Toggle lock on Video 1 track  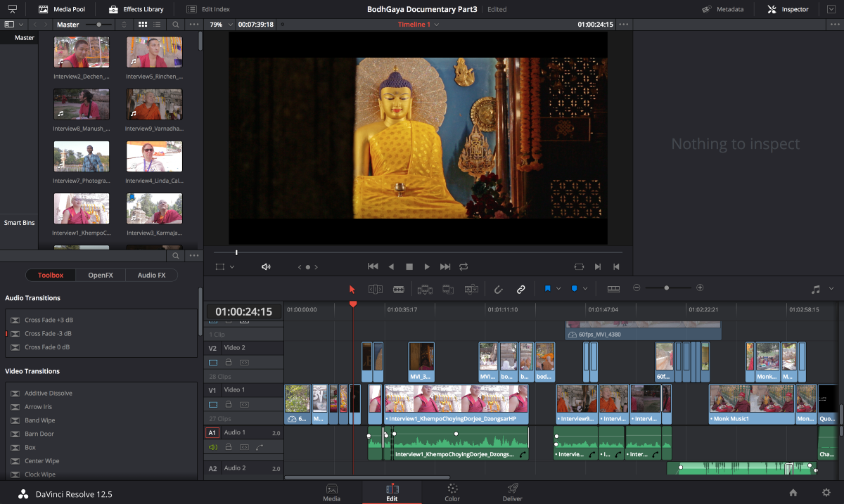coord(229,405)
